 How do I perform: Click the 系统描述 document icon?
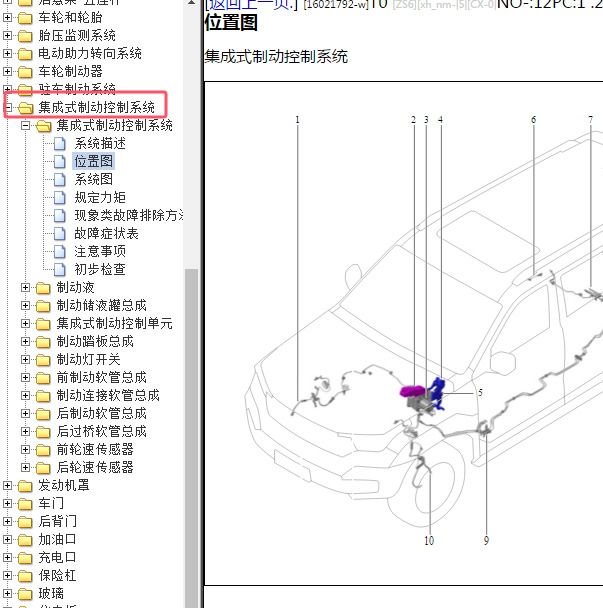(x=59, y=143)
